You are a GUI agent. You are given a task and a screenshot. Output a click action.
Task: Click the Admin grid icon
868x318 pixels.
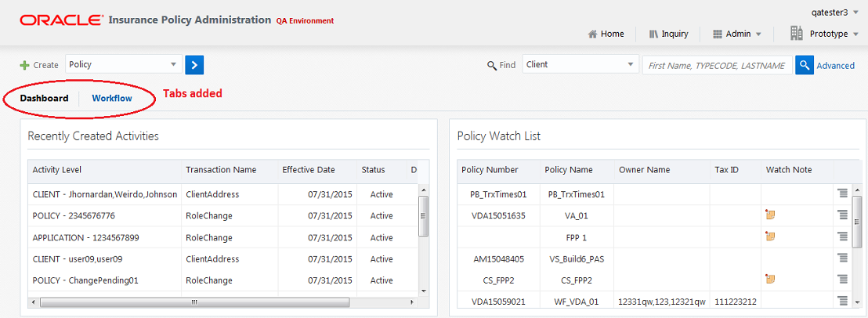(717, 34)
